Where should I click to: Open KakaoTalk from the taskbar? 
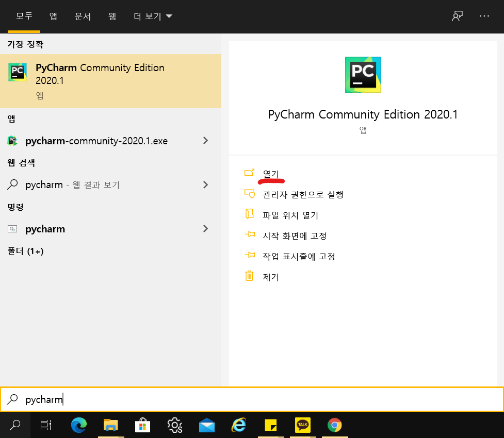tap(303, 425)
